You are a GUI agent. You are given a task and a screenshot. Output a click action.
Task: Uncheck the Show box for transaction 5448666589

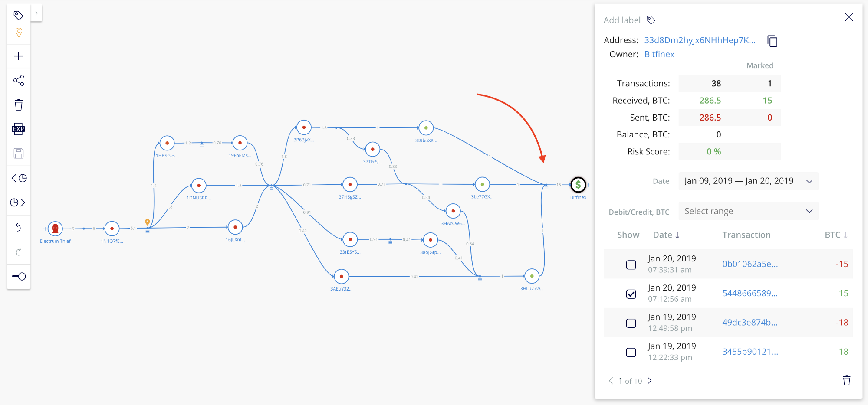pyautogui.click(x=631, y=294)
